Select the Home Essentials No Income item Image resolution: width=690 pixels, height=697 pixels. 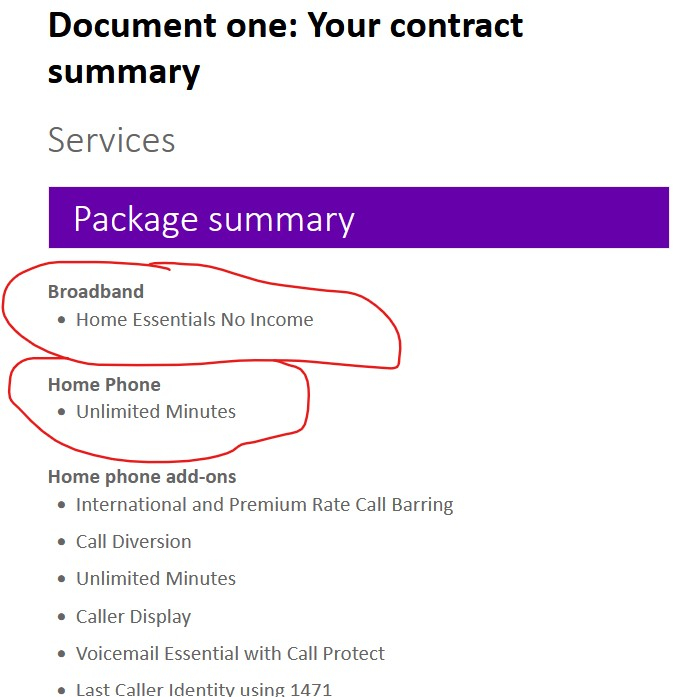(x=195, y=320)
